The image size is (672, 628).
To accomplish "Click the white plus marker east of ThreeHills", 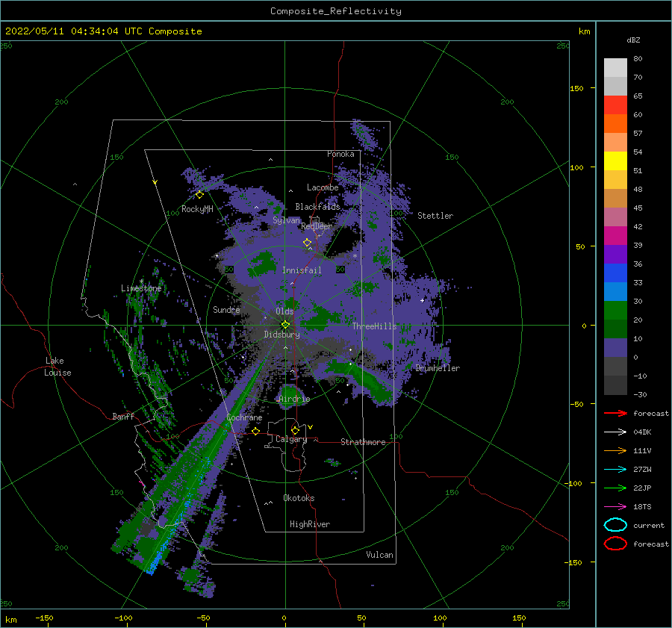I will (x=422, y=300).
